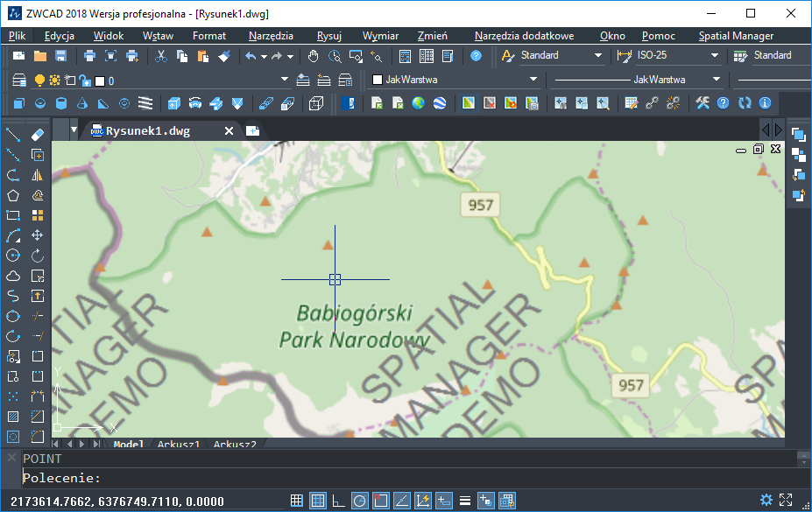The height and width of the screenshot is (512, 812).
Task: Toggle Ortho mode in status bar
Action: coord(339,501)
